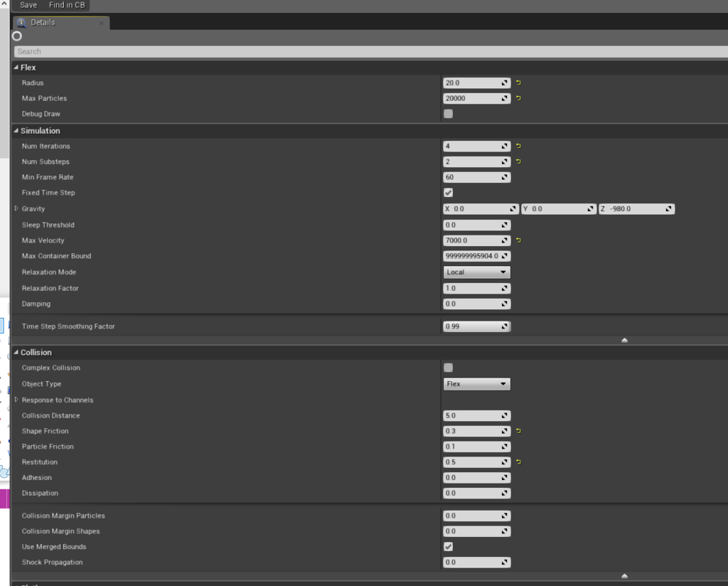Click the spin arrow in the Sleep Threshold field
The height and width of the screenshot is (586, 728).
[505, 225]
